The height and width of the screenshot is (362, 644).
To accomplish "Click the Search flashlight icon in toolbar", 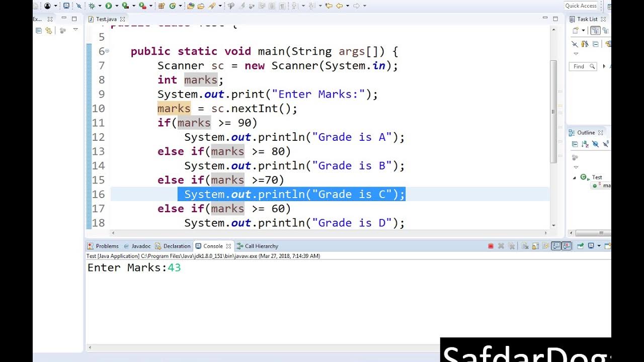I will click(x=212, y=6).
